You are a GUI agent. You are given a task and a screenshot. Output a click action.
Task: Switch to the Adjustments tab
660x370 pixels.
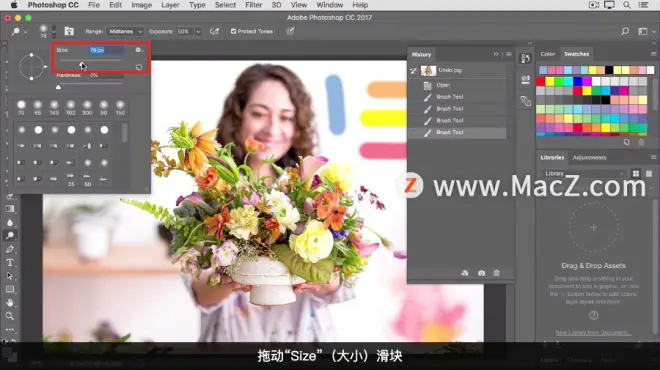[x=589, y=157]
